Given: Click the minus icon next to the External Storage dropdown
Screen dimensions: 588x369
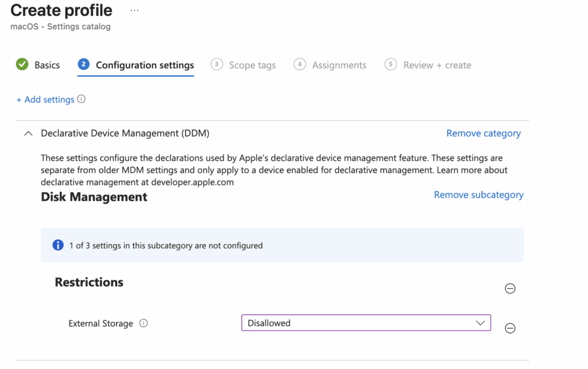Looking at the screenshot, I should 510,328.
